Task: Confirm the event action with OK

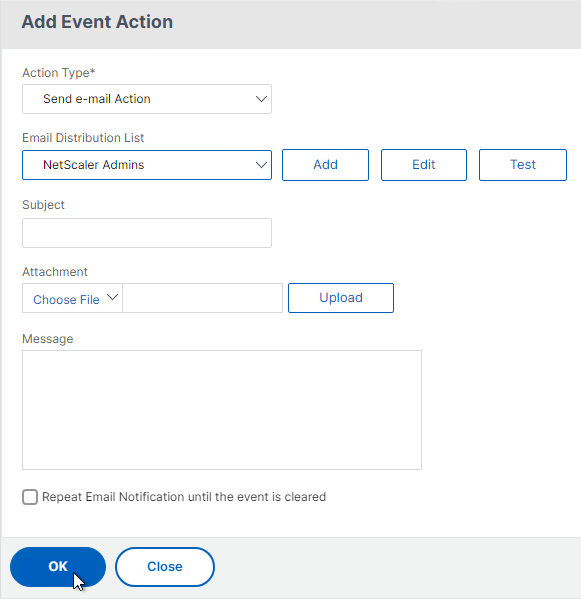Action: click(x=58, y=567)
